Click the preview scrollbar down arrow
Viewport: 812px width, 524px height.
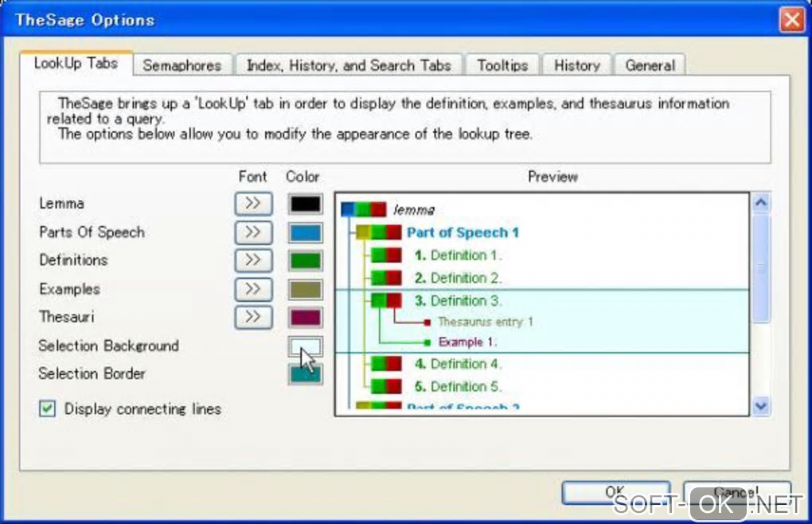pyautogui.click(x=761, y=406)
